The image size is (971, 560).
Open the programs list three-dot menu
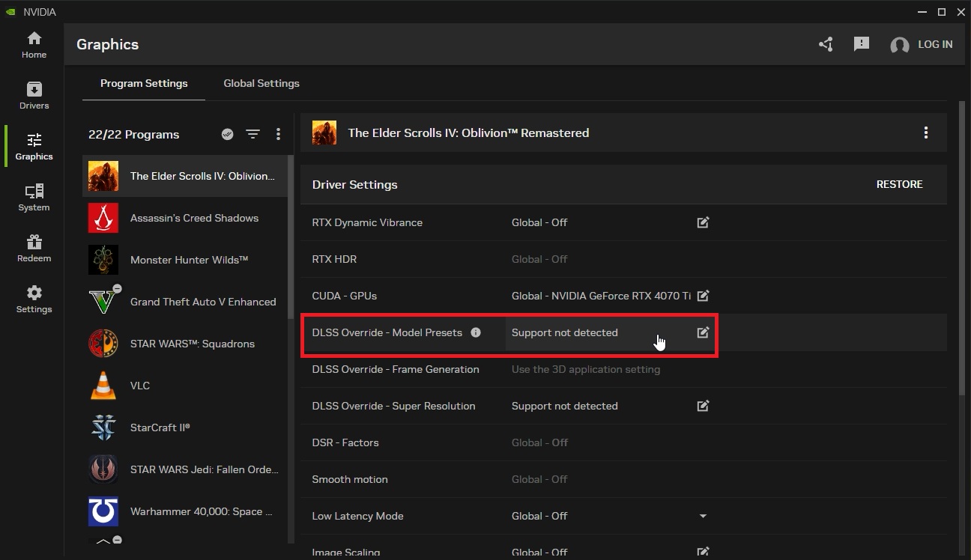tap(278, 134)
